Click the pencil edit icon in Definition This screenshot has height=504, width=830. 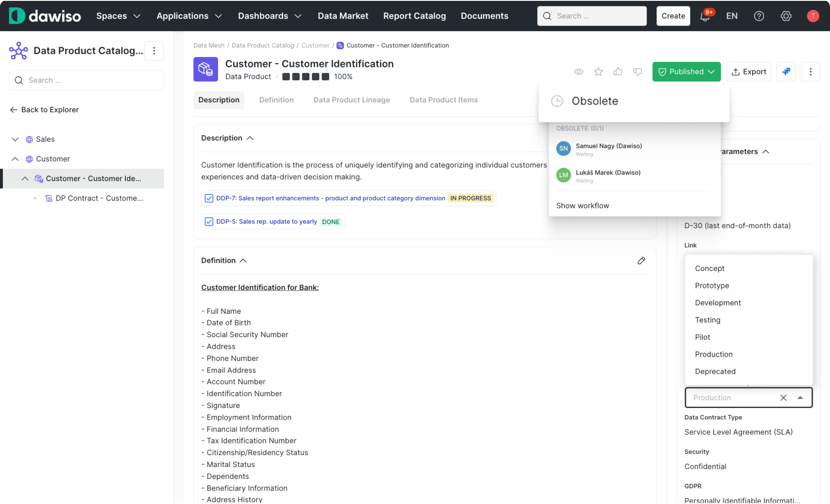[x=641, y=261]
